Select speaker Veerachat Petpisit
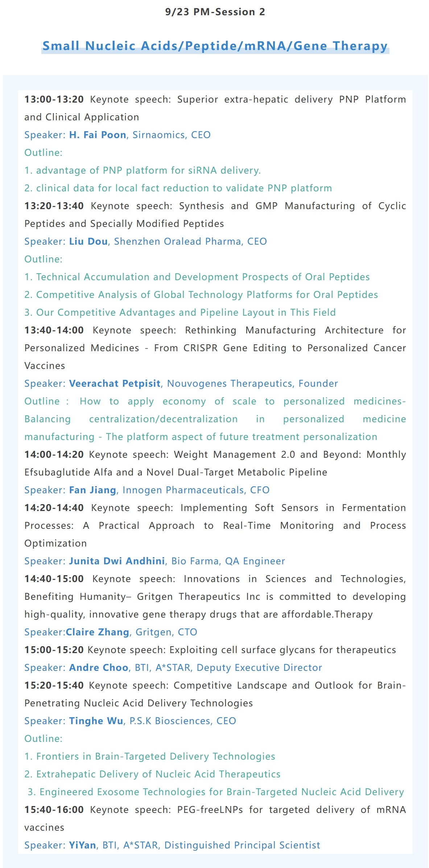 (115, 383)
